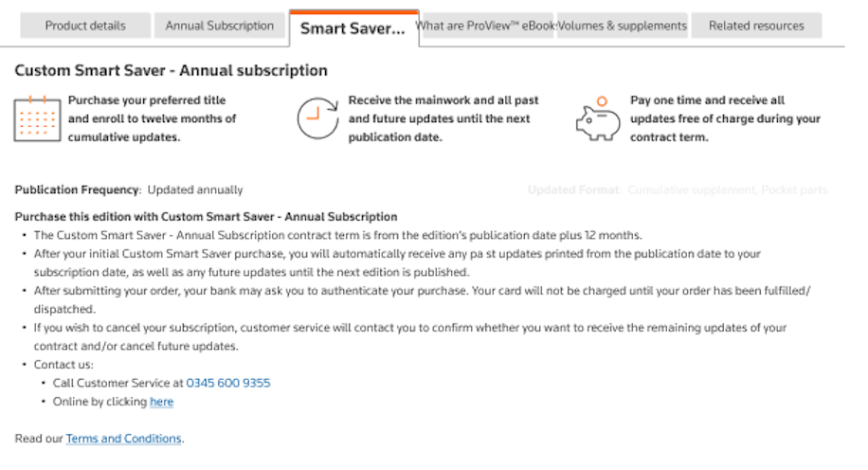Go to Volumes & supplements tab
The image size is (868, 470).
pos(623,26)
